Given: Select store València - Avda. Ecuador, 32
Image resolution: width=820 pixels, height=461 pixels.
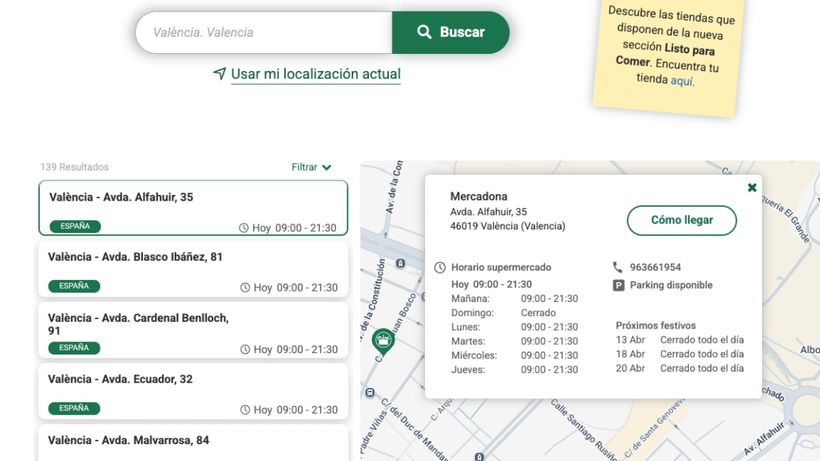Looking at the screenshot, I should click(193, 391).
